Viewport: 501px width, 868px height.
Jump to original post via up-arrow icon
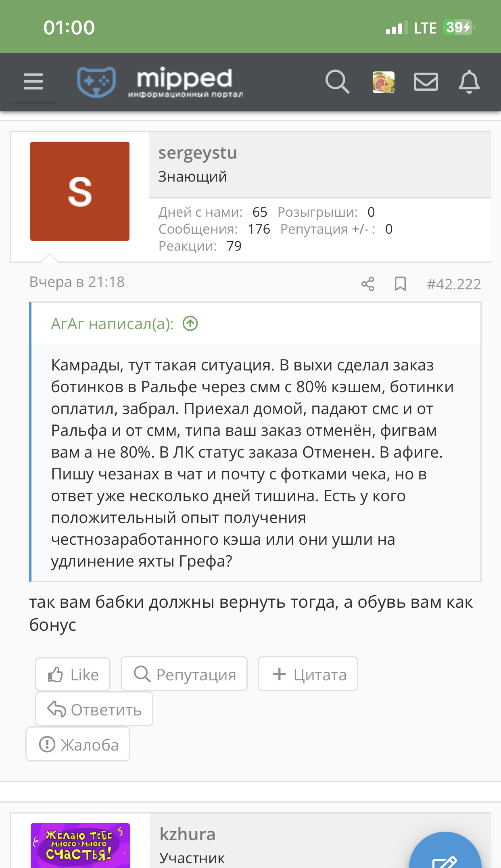[190, 323]
